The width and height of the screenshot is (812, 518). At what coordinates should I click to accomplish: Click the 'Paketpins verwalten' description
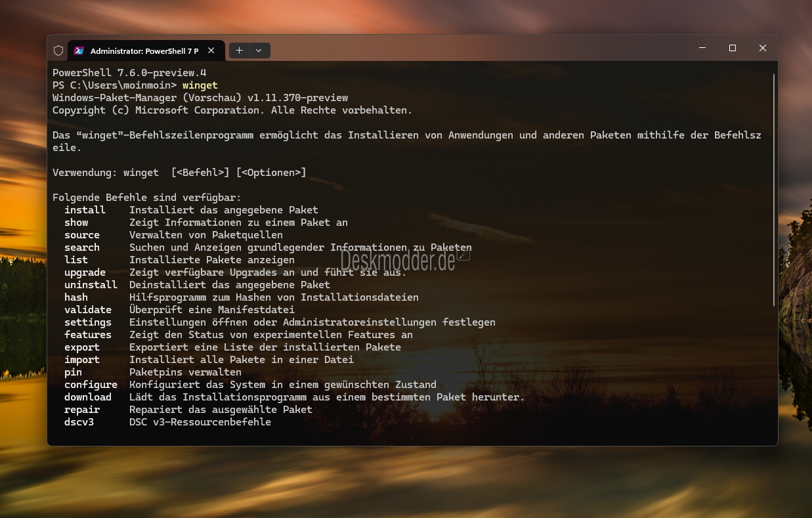tap(185, 372)
